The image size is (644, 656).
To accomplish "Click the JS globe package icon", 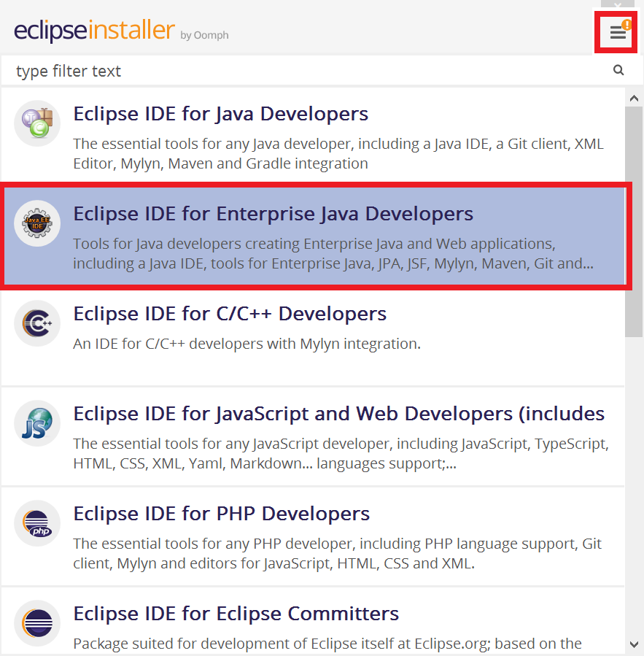I will click(x=37, y=423).
